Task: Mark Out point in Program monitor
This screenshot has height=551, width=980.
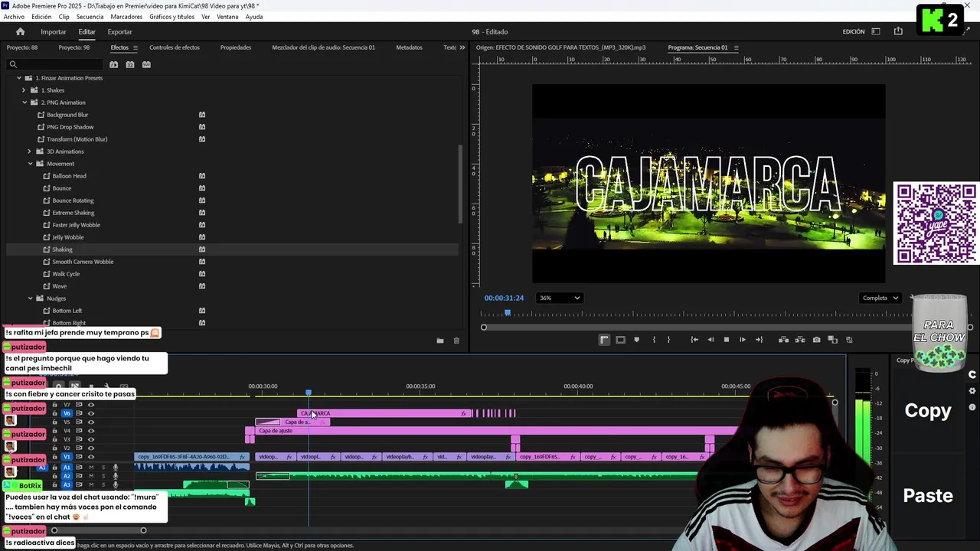Action: pos(668,340)
